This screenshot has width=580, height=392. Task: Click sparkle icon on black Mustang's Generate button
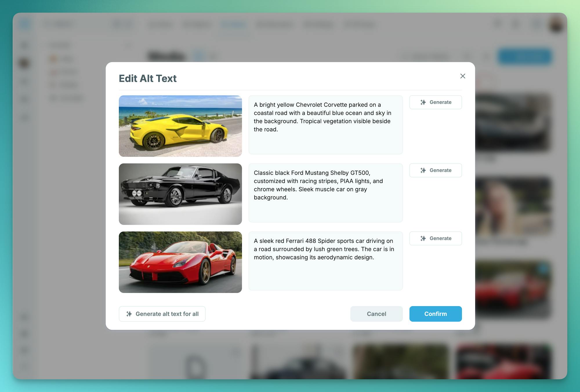click(423, 170)
